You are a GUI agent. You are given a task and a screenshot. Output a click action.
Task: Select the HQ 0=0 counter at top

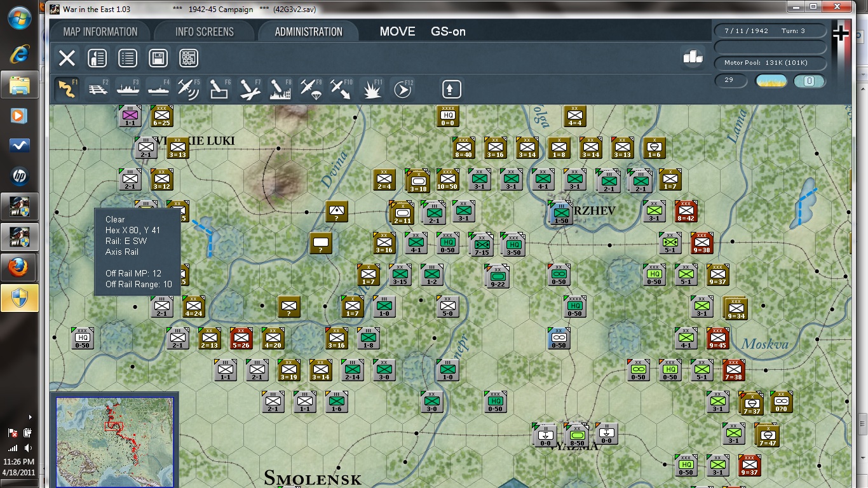447,116
